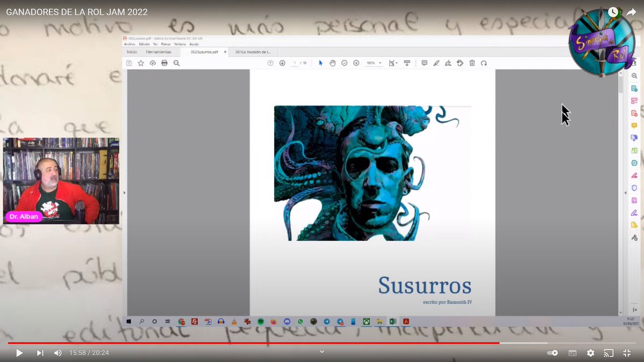Screen dimensions: 644x362
Task: Exit full screen mode
Action: pyautogui.click(x=626, y=353)
